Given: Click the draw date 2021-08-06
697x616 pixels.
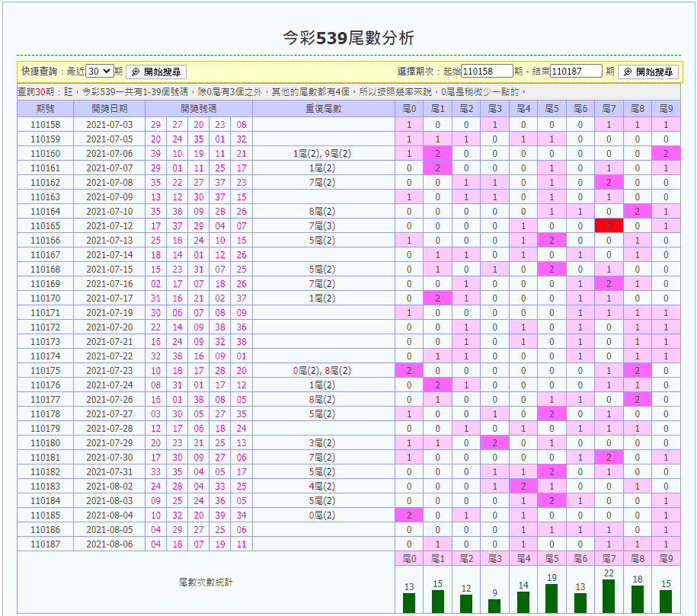Looking at the screenshot, I should [x=110, y=544].
